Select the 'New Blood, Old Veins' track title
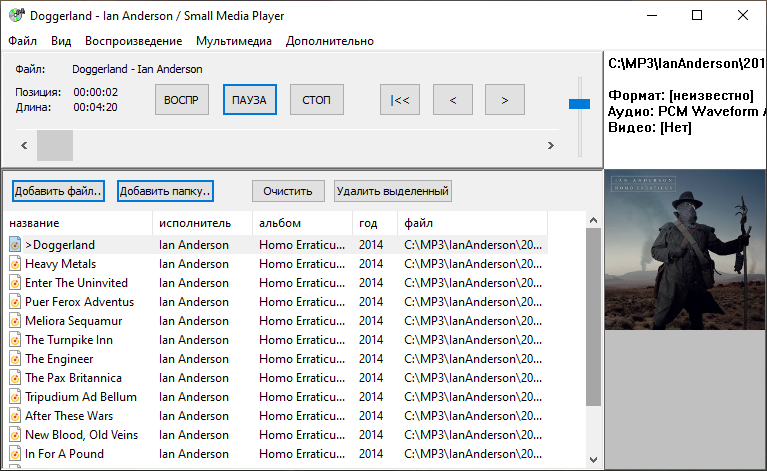The image size is (767, 471). [x=82, y=435]
